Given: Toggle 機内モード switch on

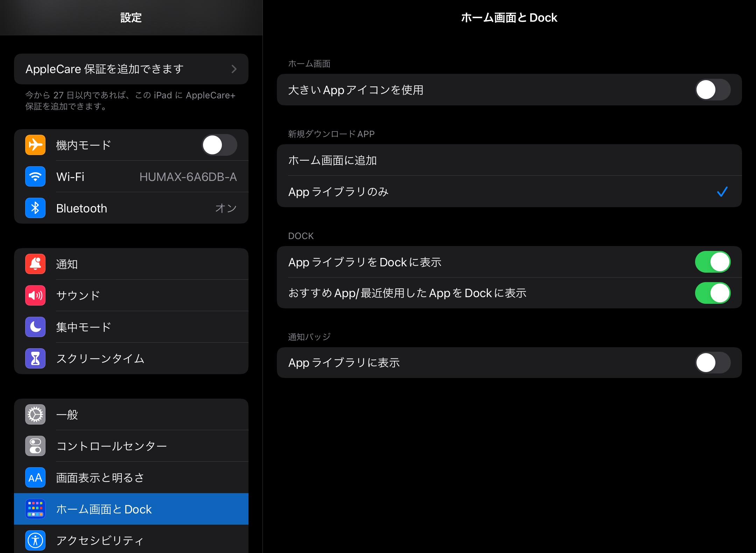Looking at the screenshot, I should point(219,145).
